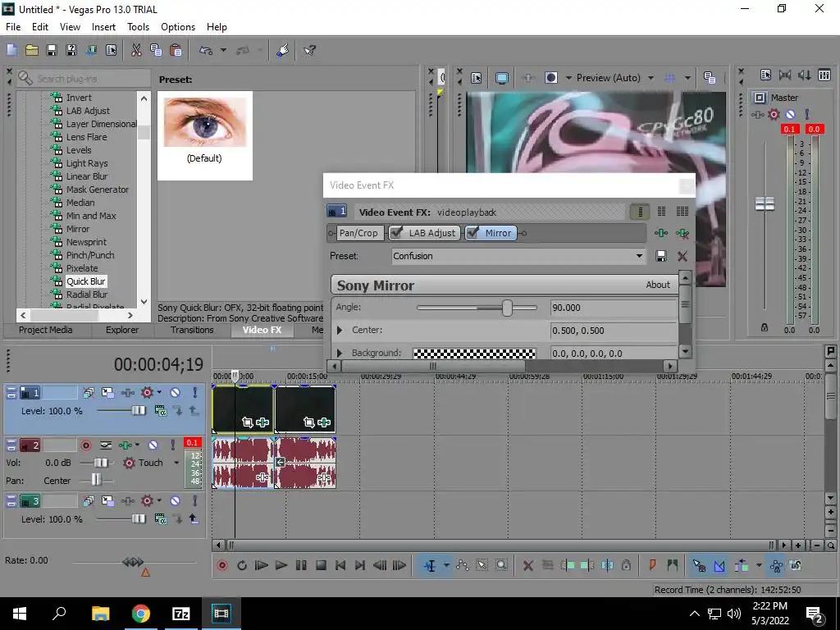The height and width of the screenshot is (630, 840).
Task: Click the Insert Marker icon
Action: [652, 565]
